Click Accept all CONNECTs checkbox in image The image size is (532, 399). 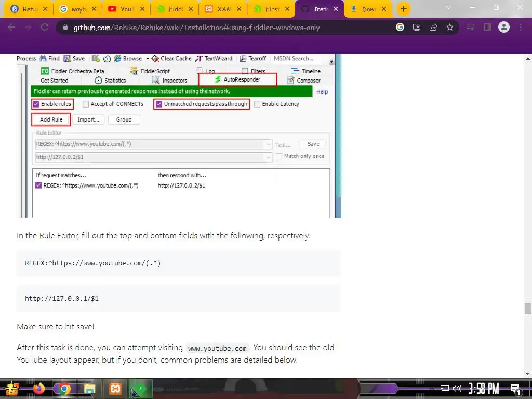coord(86,104)
